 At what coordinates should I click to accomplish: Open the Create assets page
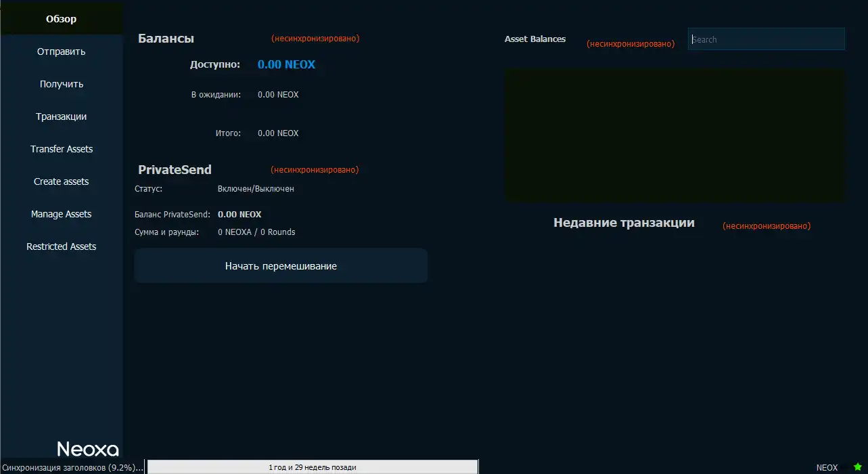61,181
